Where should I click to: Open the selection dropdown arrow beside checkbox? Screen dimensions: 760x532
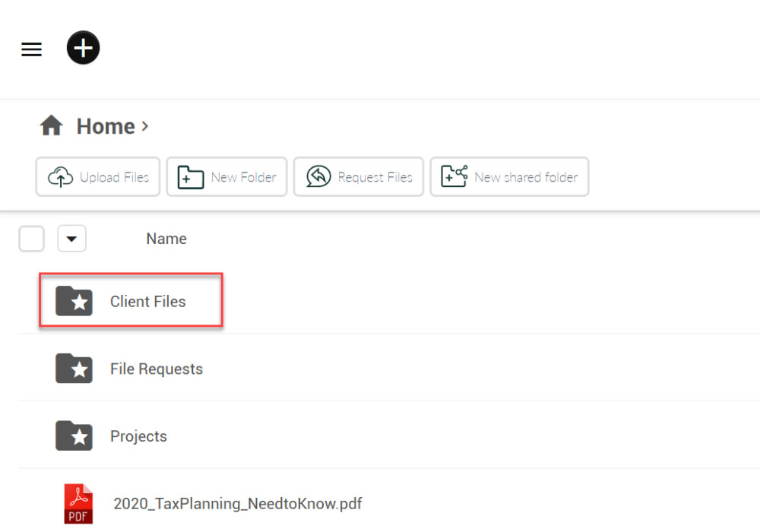tap(71, 239)
